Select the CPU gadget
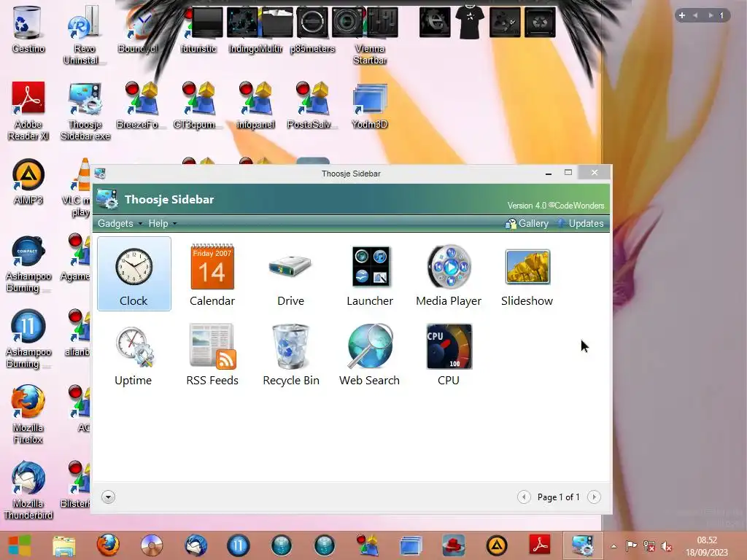 (449, 355)
